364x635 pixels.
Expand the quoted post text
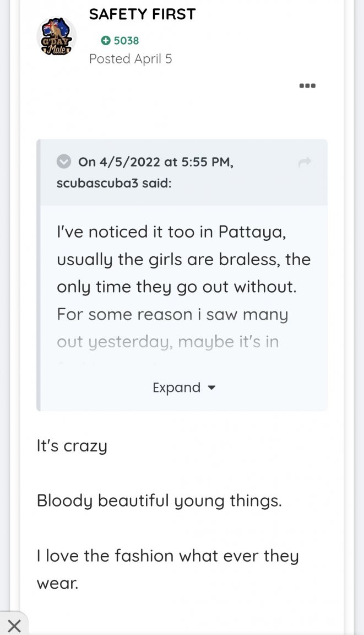pos(176,388)
